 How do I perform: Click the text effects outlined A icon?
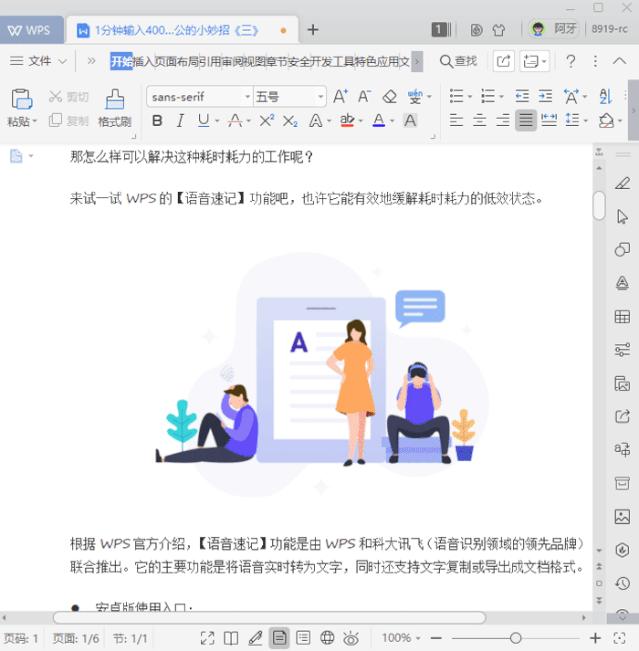(316, 121)
